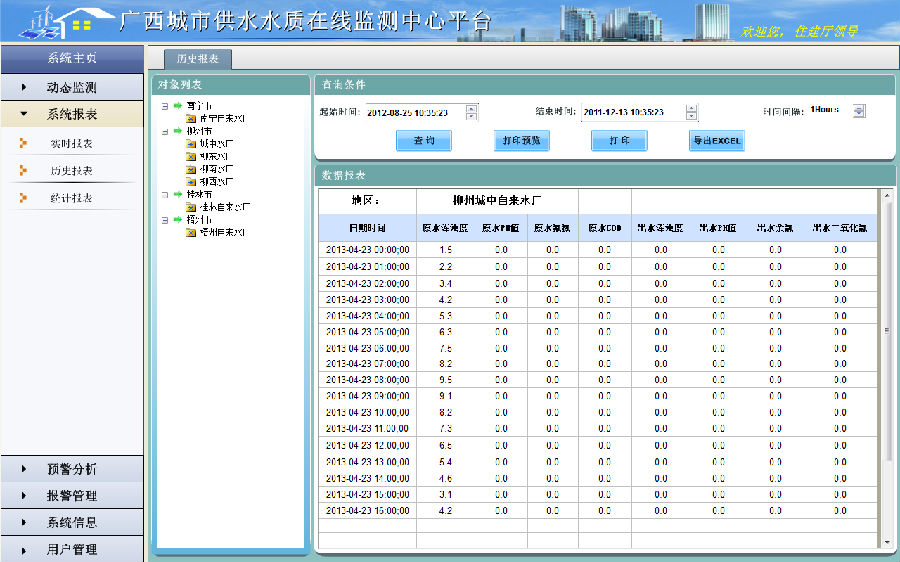Click the folder icon beside 桂林自来水厂
Viewport: 900px width, 562px height.
pos(190,206)
